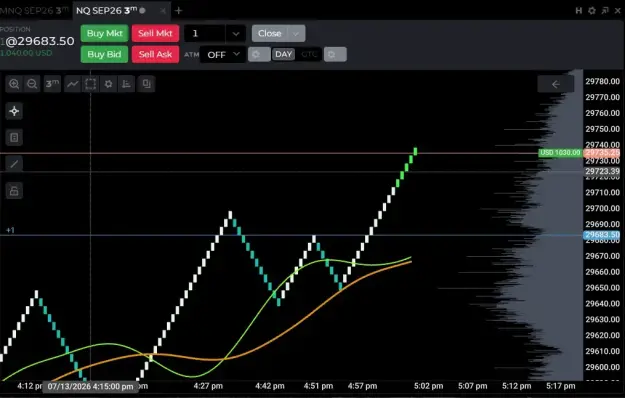Expand the quantity dropdown arrow
Image resolution: width=625 pixels, height=398 pixels.
tap(236, 33)
